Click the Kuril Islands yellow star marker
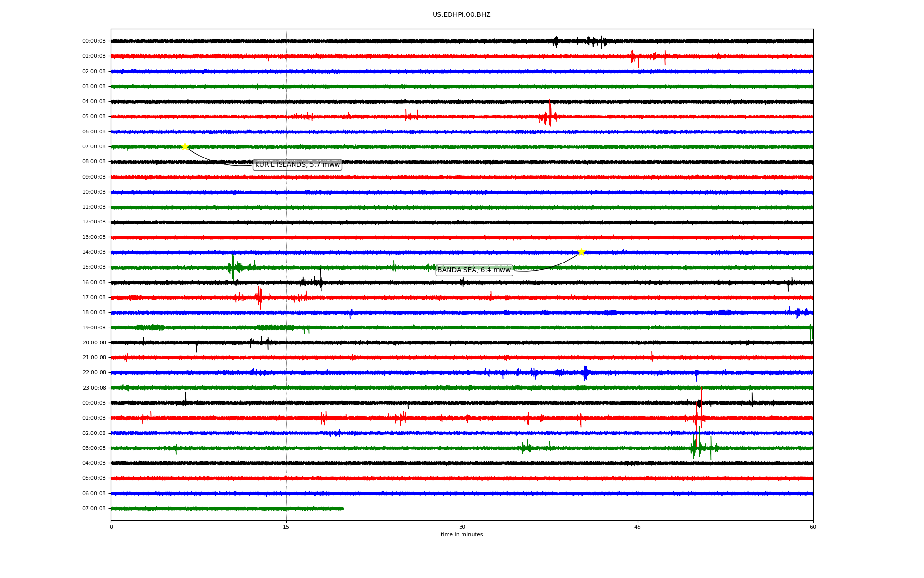Screen dimensions: 924x578 185,146
